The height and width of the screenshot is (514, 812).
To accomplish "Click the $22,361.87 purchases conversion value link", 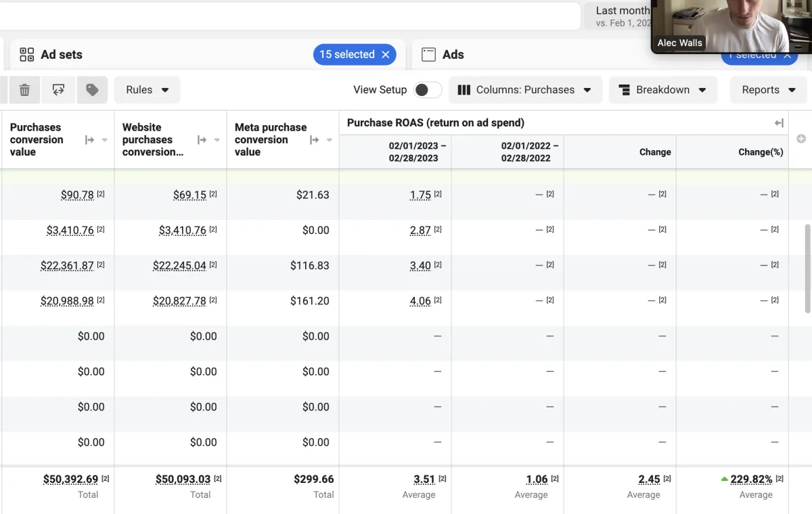I will click(67, 266).
